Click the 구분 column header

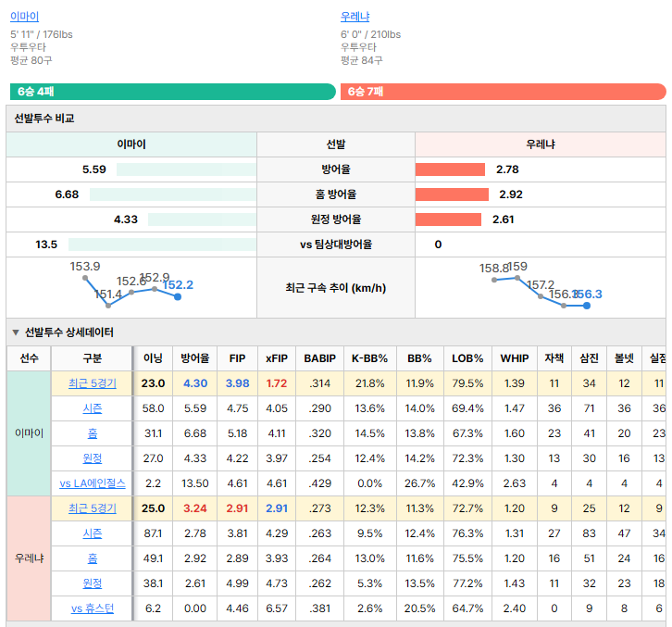pos(93,358)
